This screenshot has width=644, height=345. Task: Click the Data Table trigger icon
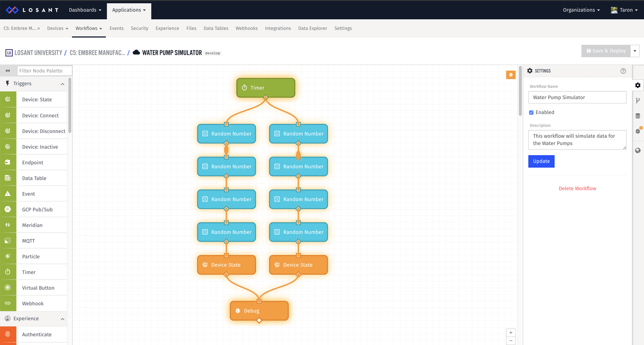(8, 178)
